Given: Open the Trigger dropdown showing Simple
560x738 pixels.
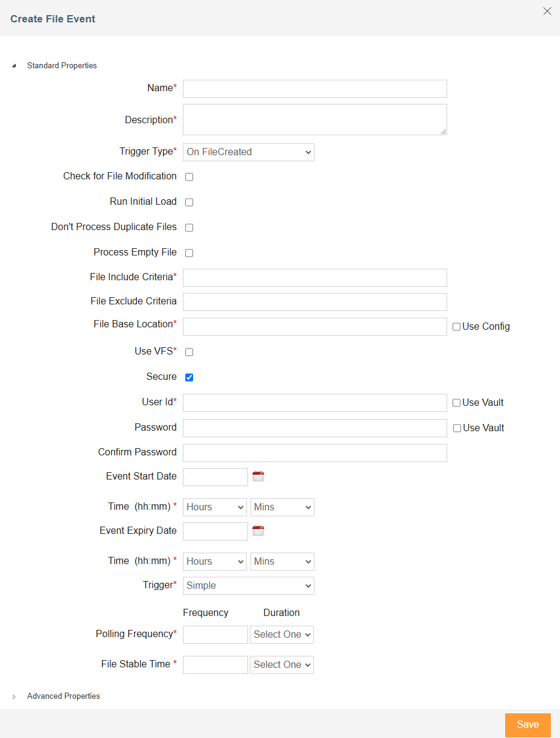Looking at the screenshot, I should 249,586.
